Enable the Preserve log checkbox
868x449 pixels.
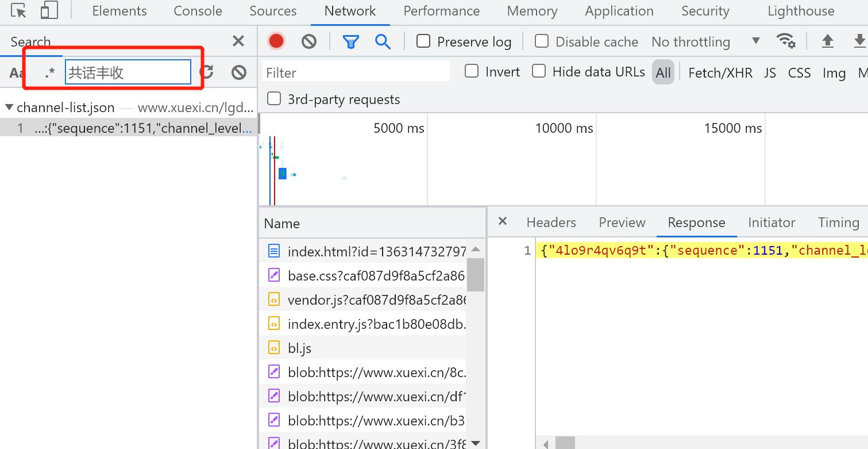click(x=423, y=41)
